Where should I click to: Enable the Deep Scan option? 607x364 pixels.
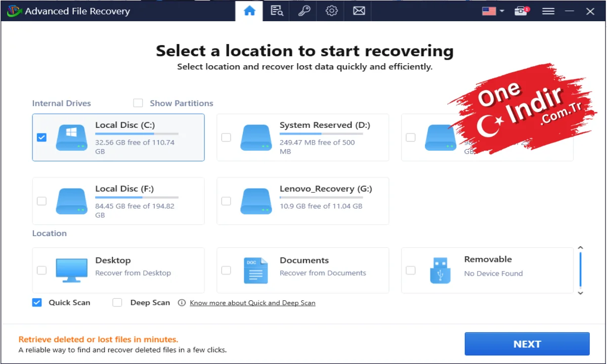point(117,302)
